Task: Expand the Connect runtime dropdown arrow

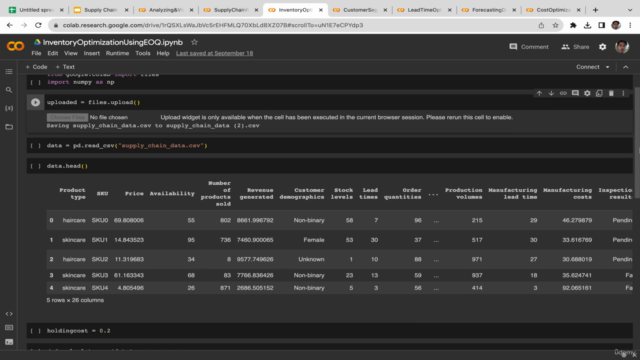Action: pos(607,67)
